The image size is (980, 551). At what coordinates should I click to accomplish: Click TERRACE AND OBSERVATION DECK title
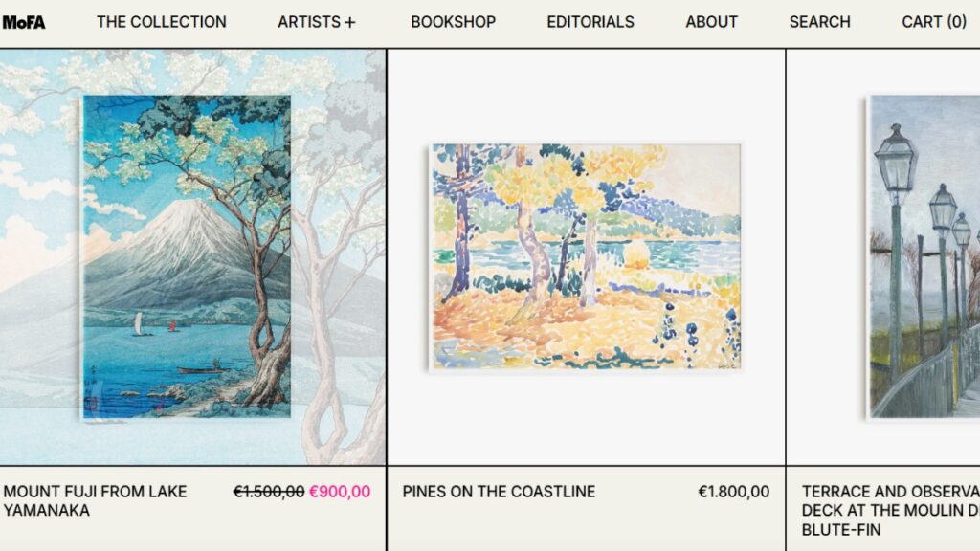(891, 511)
